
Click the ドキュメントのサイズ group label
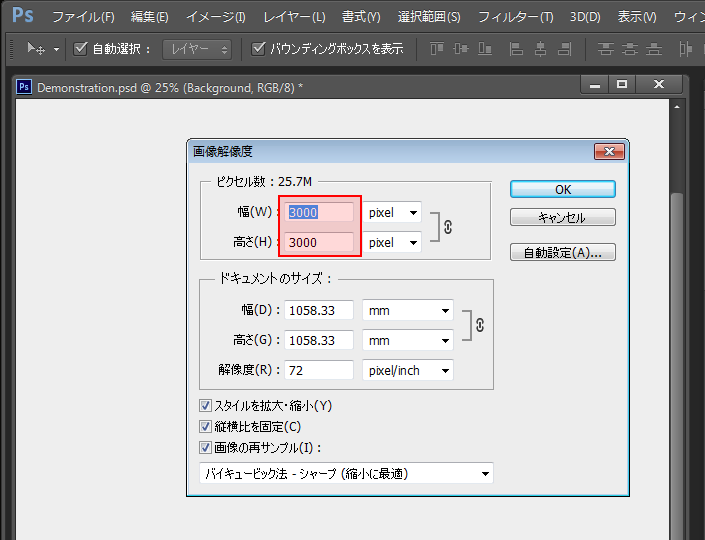pyautogui.click(x=275, y=279)
